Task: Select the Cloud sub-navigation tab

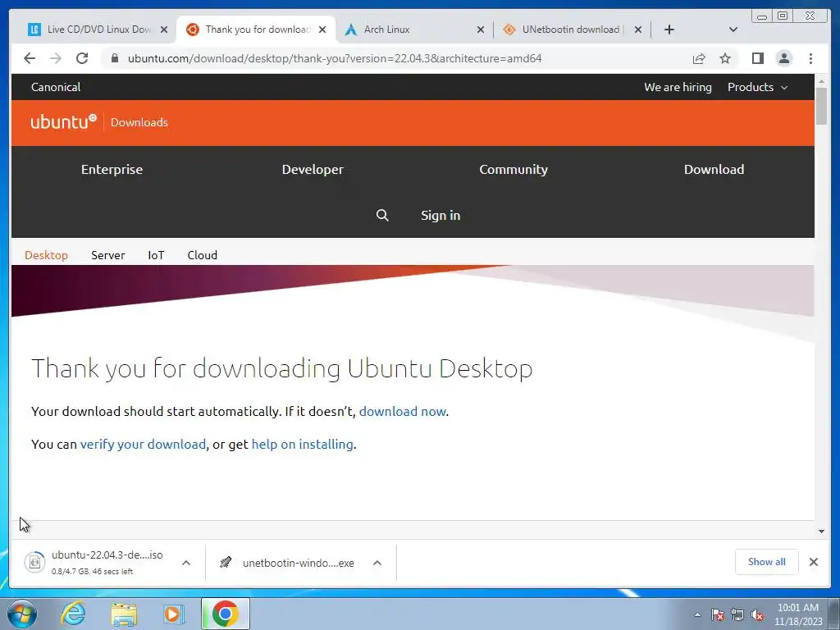Action: coord(202,255)
